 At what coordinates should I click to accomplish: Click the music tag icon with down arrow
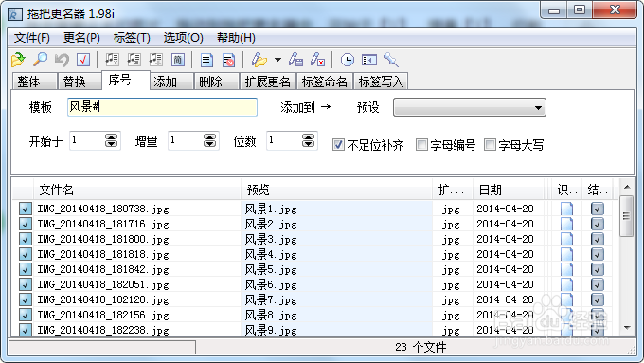(x=155, y=60)
